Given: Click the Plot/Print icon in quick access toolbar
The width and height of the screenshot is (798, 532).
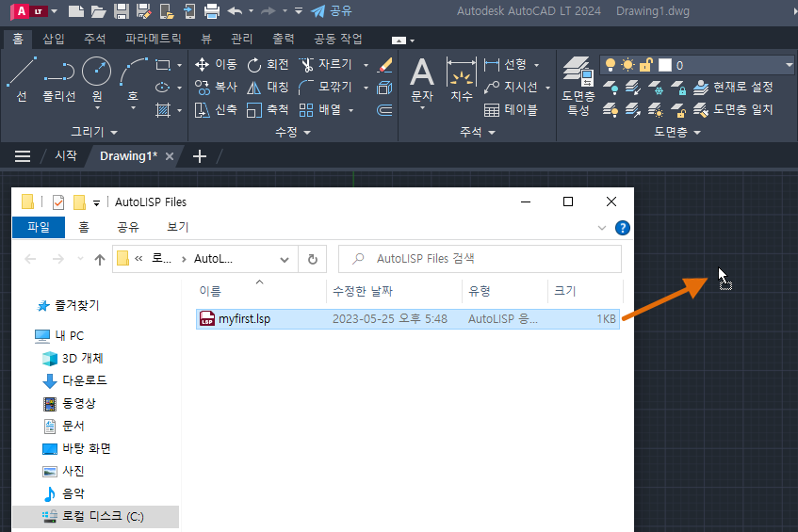Looking at the screenshot, I should (212, 11).
